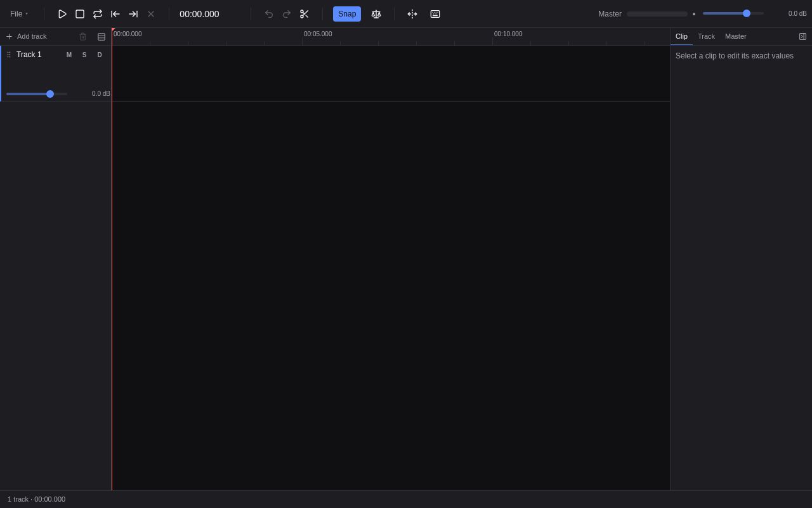
Task: Stop playback with the square button
Action: tap(80, 14)
